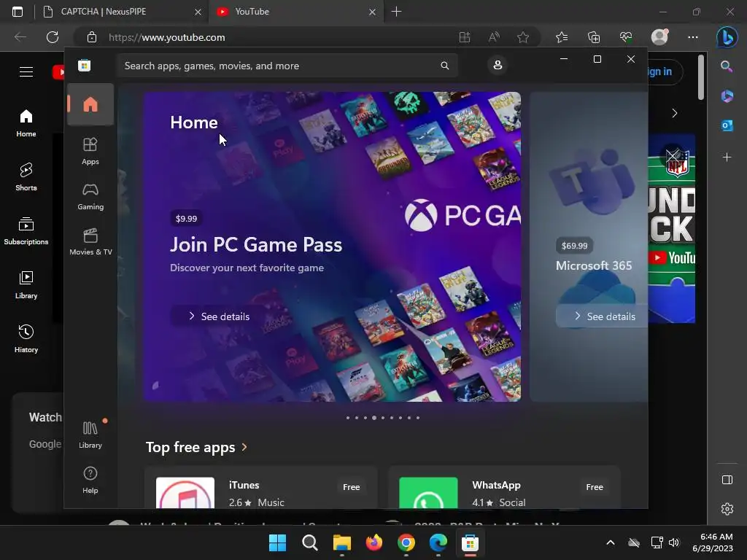Click Free button for iTunes
The image size is (747, 560).
[351, 487]
